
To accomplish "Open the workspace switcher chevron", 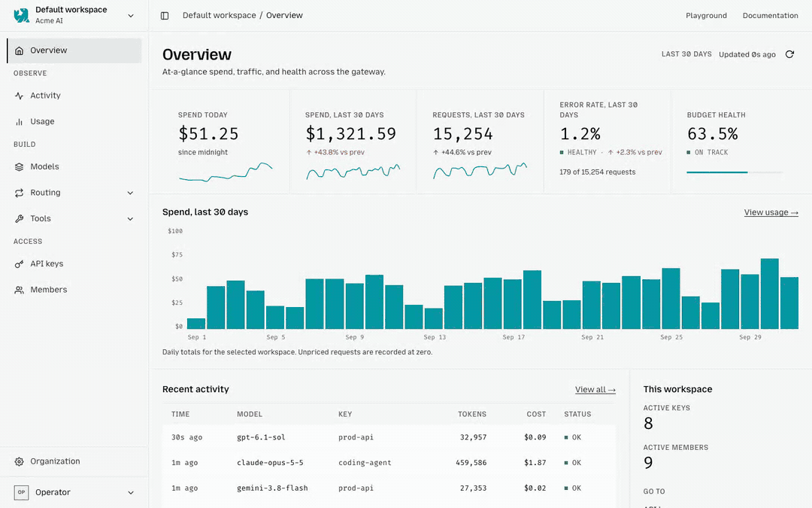I will pyautogui.click(x=131, y=16).
